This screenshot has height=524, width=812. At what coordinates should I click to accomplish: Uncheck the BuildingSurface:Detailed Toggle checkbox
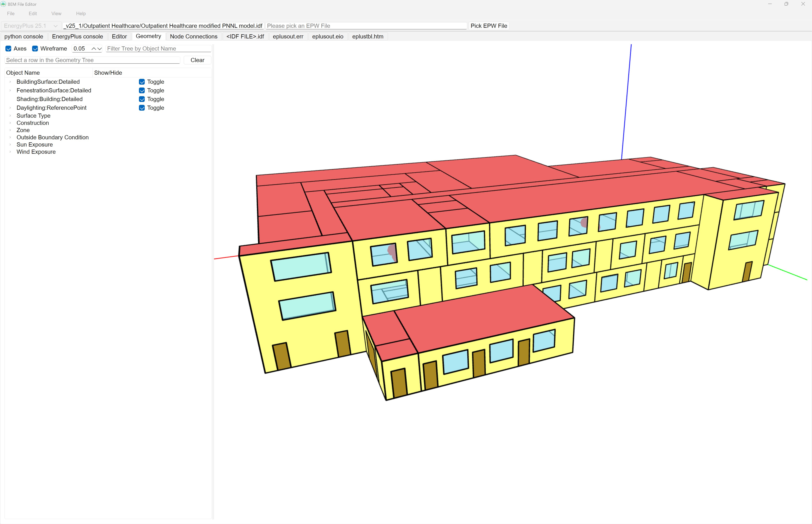[x=142, y=82]
